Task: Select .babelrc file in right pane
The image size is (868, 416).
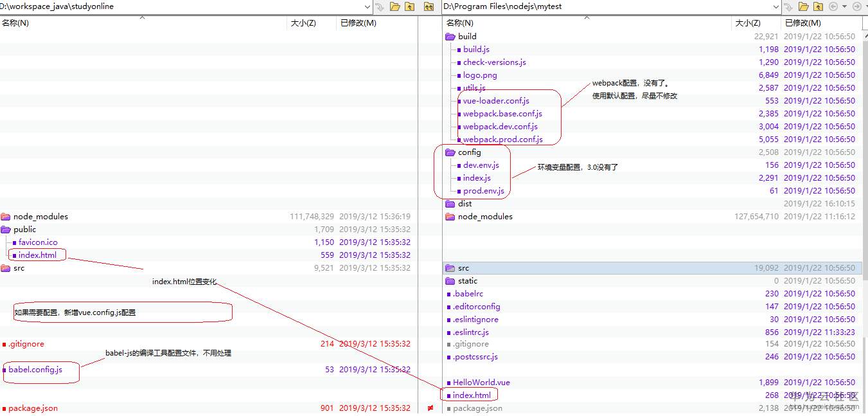Action: [468, 294]
